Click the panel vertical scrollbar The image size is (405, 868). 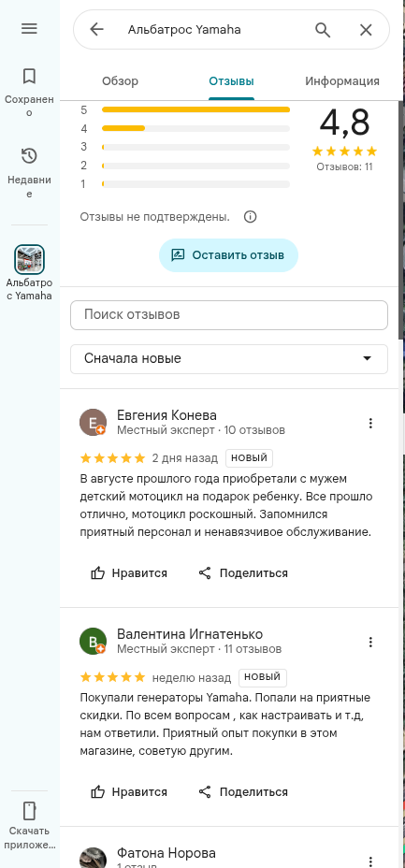pyautogui.click(x=401, y=222)
